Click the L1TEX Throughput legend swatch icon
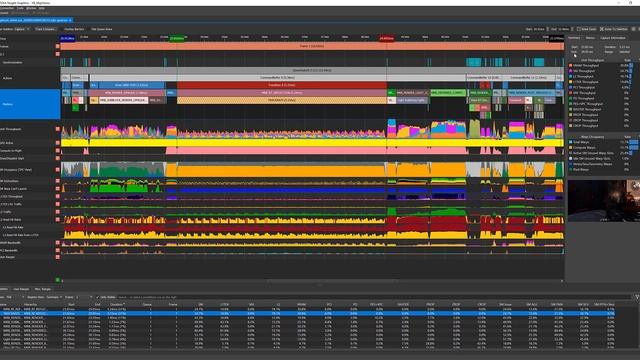The image size is (640, 360). click(571, 82)
